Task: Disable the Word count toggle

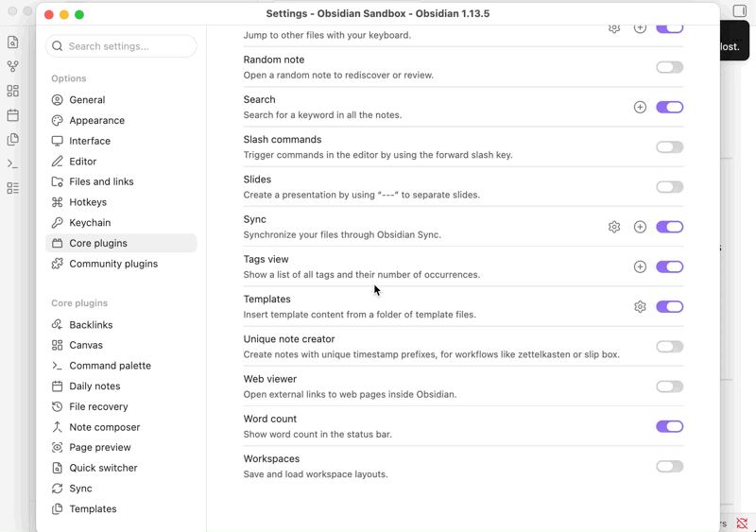Action: pos(669,426)
